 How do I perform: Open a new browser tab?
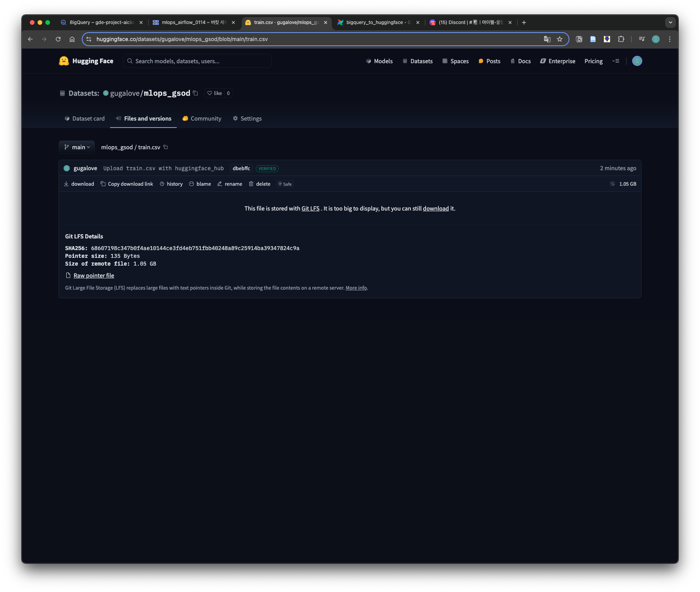tap(524, 22)
